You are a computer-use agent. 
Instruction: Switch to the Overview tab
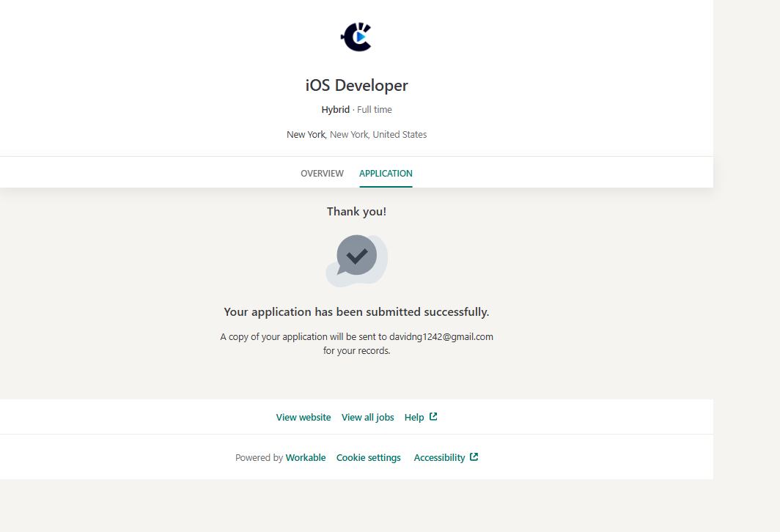click(x=322, y=174)
